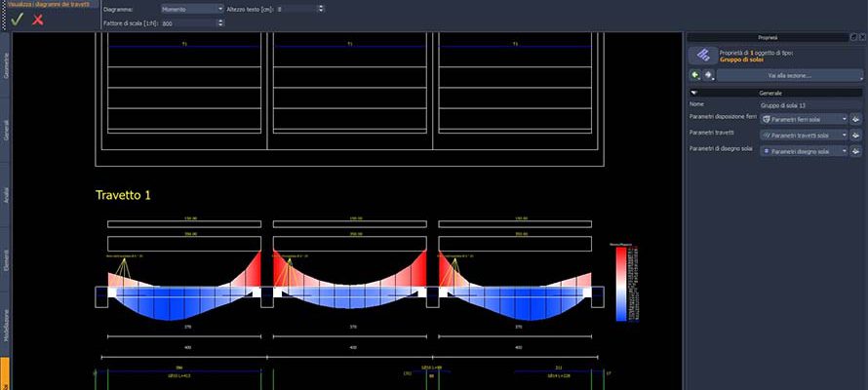Adjust the Altezza testo spinner arrows
Image resolution: width=868 pixels, height=390 pixels.
(322, 9)
